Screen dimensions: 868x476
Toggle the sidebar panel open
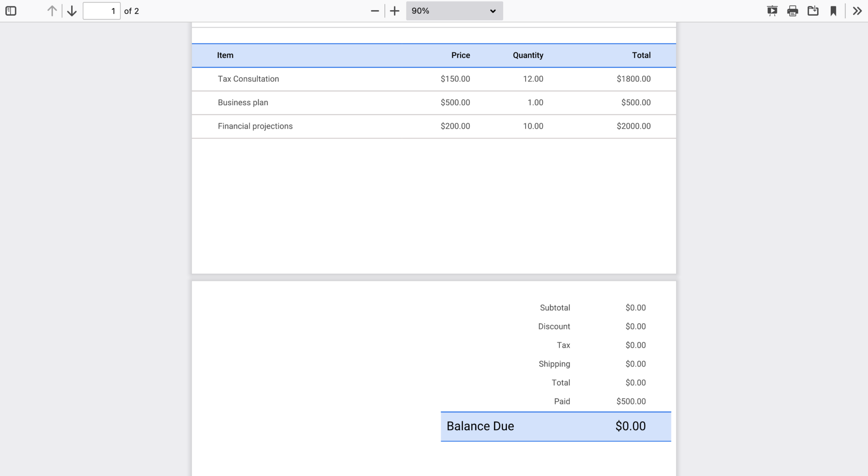point(11,11)
